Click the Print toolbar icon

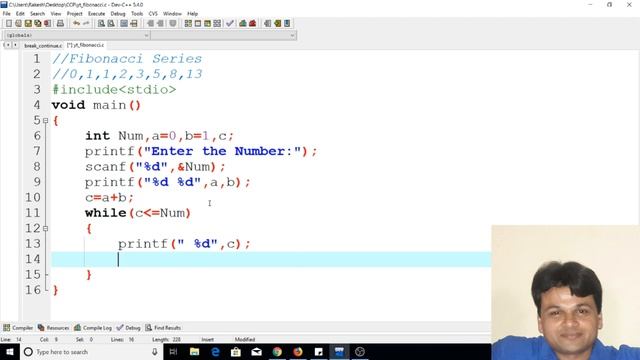(x=60, y=24)
